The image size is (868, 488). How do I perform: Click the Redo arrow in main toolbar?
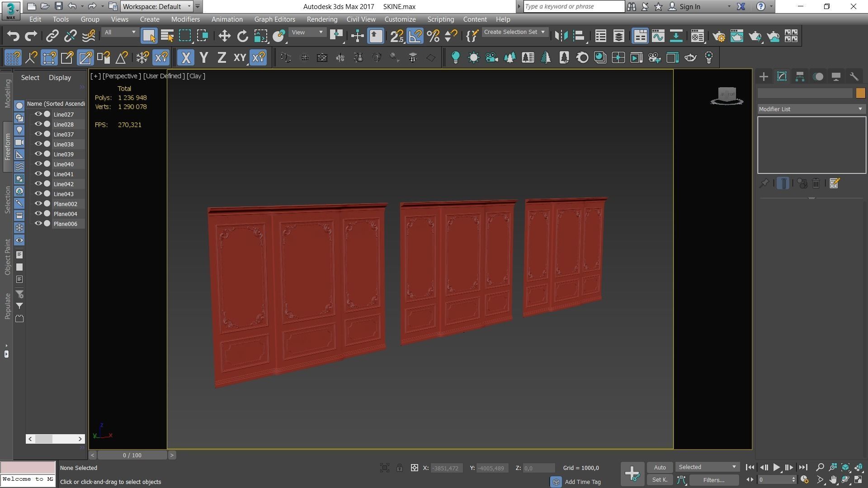click(x=31, y=36)
